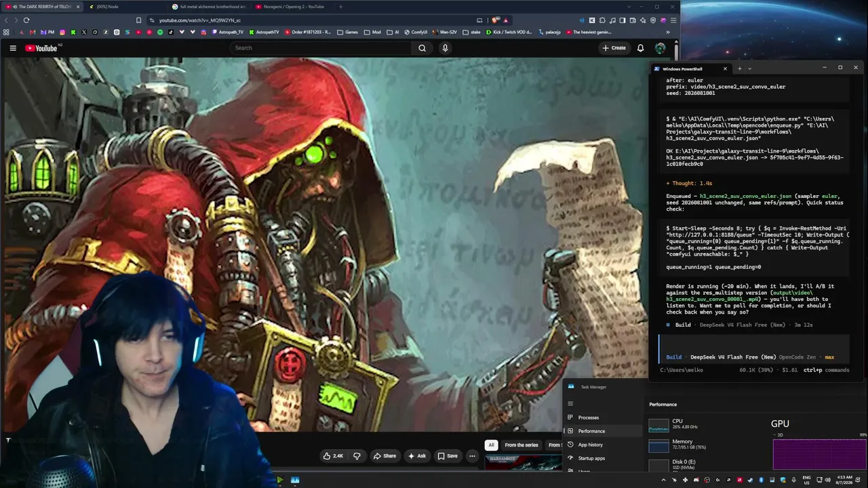Close the DARK REBIRTH browser tab
Screen dimensions: 868x488
78,7
